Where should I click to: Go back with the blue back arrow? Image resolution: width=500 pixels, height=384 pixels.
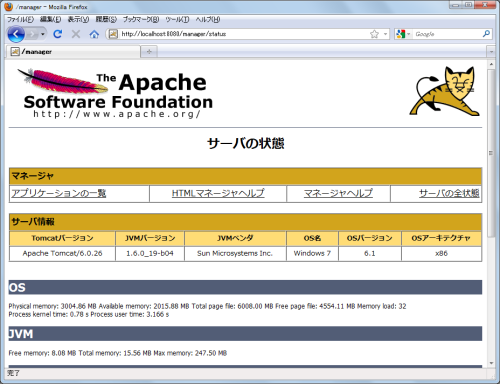(x=16, y=34)
